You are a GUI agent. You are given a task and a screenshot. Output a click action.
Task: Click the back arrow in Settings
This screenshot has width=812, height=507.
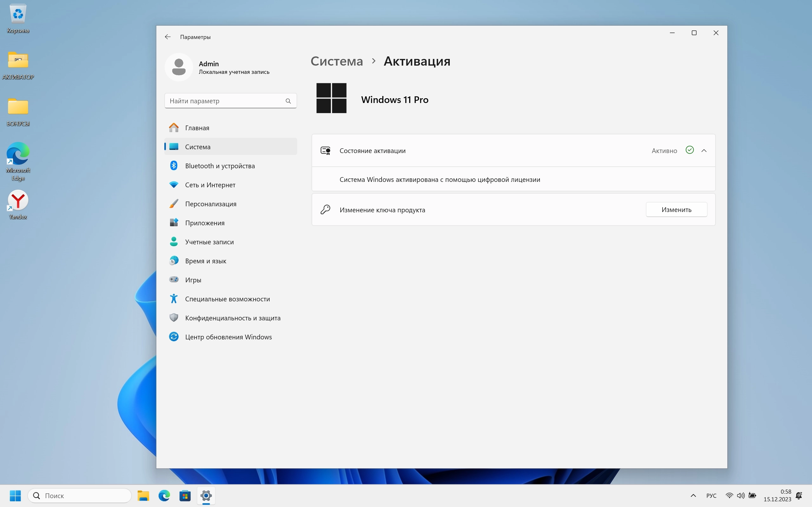[x=168, y=37]
